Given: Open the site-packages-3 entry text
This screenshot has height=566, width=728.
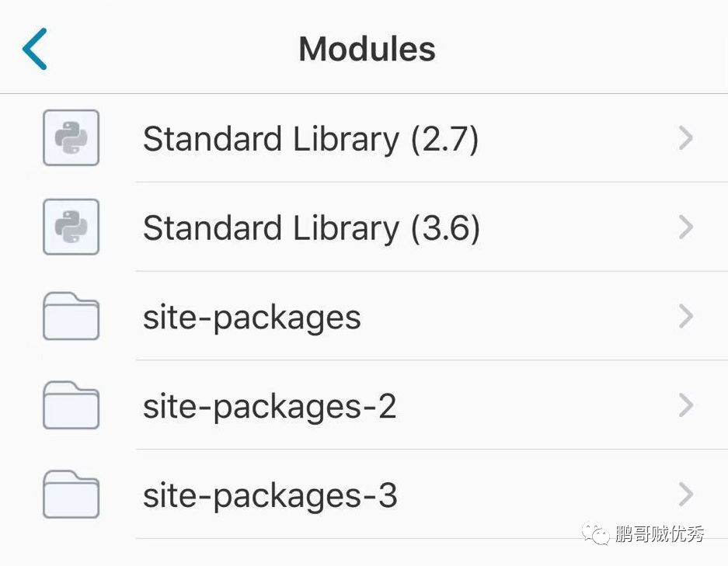Looking at the screenshot, I should tap(270, 495).
